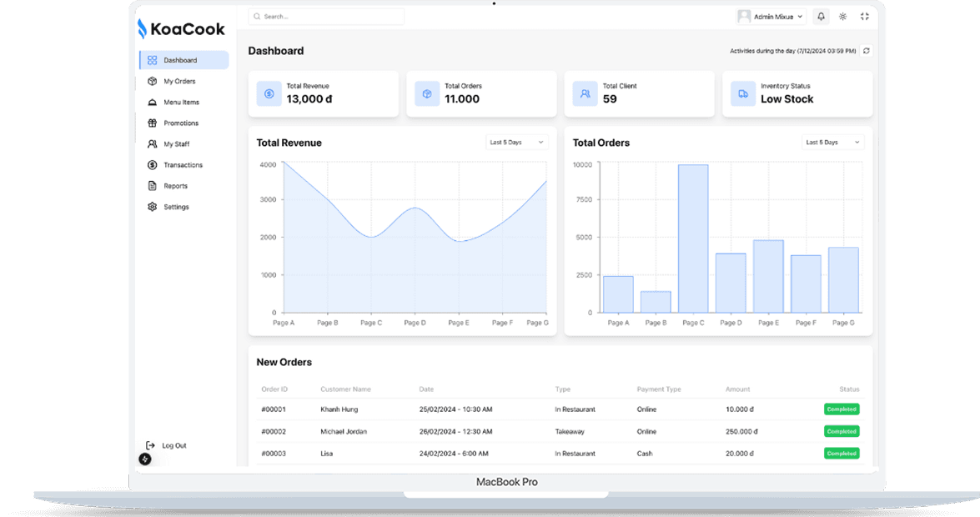Focus the Search input field
Image resolution: width=980 pixels, height=517 pixels.
[x=327, y=17]
